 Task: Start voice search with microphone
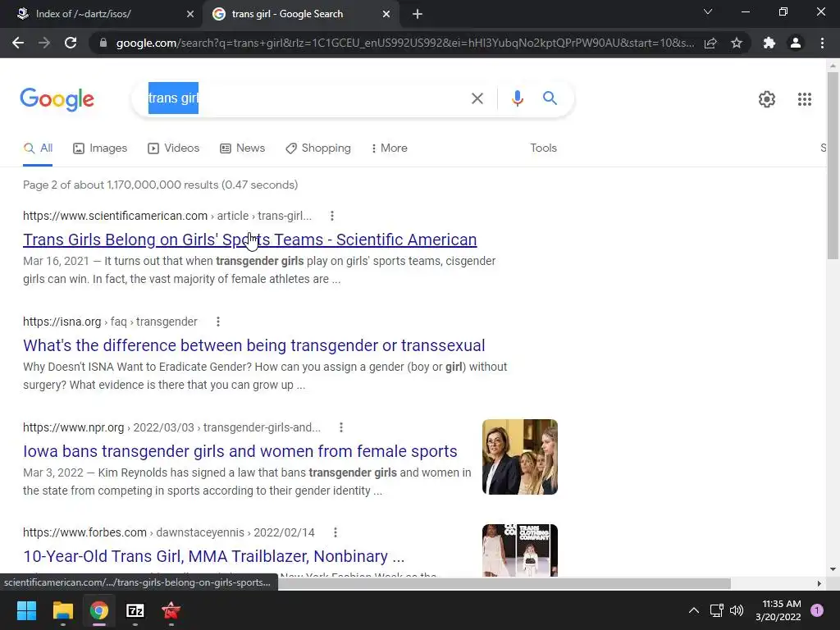(517, 98)
